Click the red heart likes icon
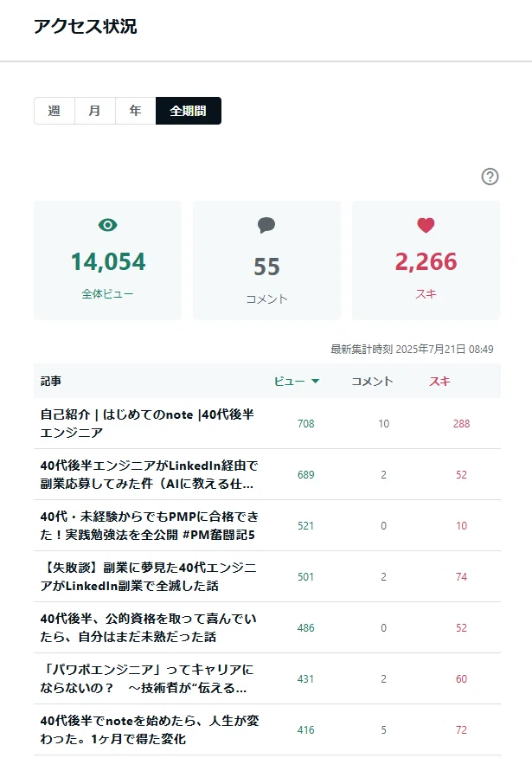This screenshot has height=758, width=532. (426, 225)
